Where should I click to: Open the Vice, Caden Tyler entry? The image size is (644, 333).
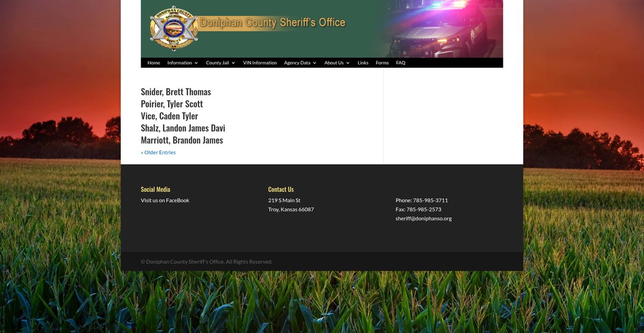point(169,116)
